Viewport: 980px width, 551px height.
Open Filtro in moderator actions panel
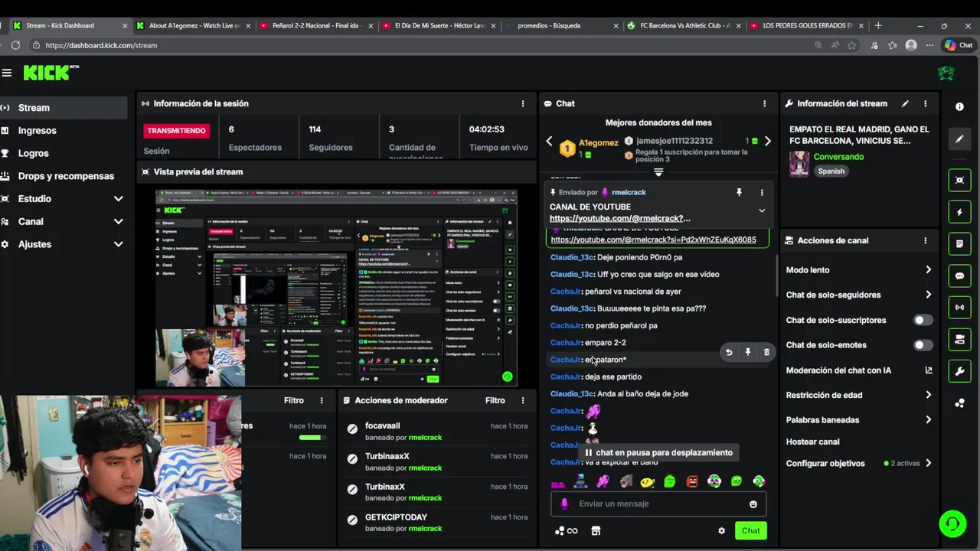point(495,400)
